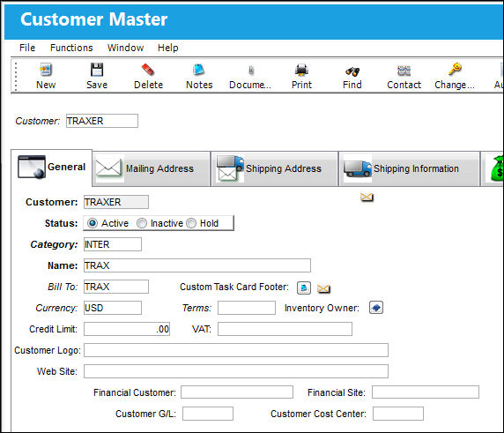
Task: Switch to the Shipping Address tab
Action: coord(274,168)
